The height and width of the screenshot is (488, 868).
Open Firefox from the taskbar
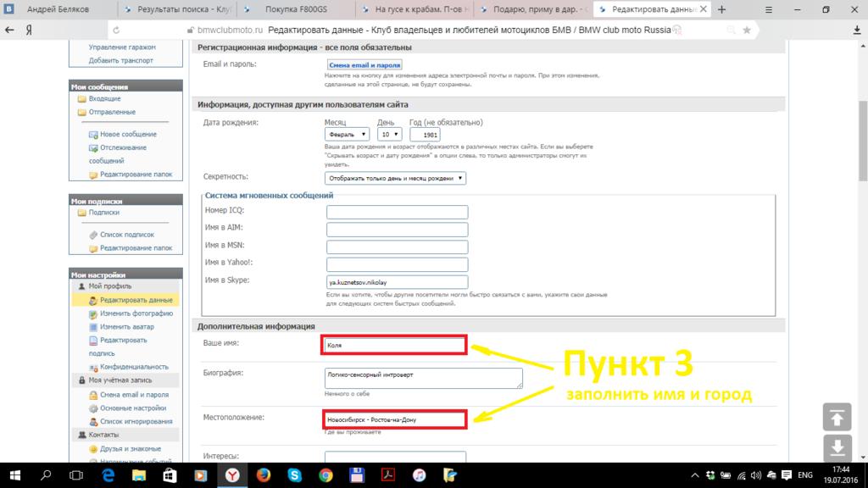pos(263,474)
